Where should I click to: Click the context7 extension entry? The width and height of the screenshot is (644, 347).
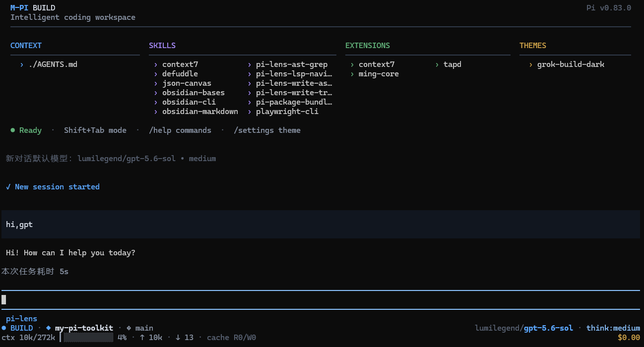point(377,64)
